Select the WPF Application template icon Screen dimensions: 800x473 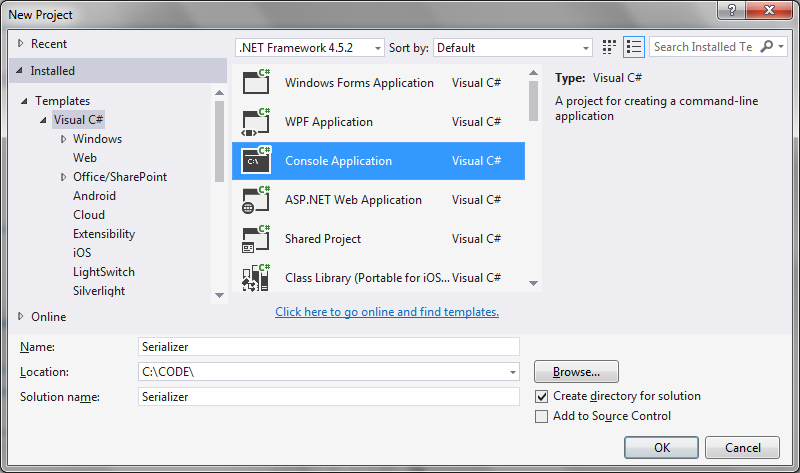click(256, 121)
